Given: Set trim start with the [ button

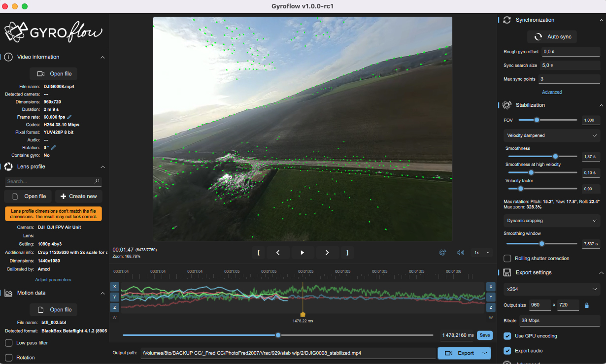Looking at the screenshot, I should (x=258, y=253).
